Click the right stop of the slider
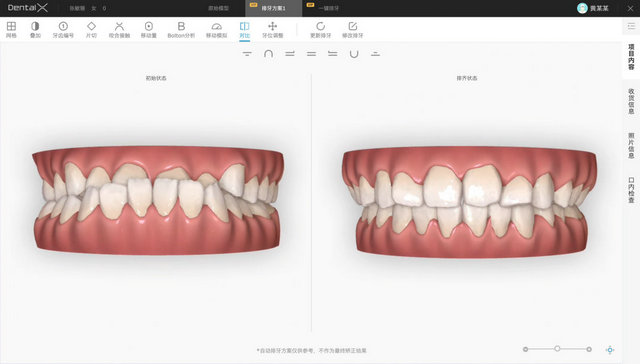The height and width of the screenshot is (364, 640). click(x=589, y=349)
